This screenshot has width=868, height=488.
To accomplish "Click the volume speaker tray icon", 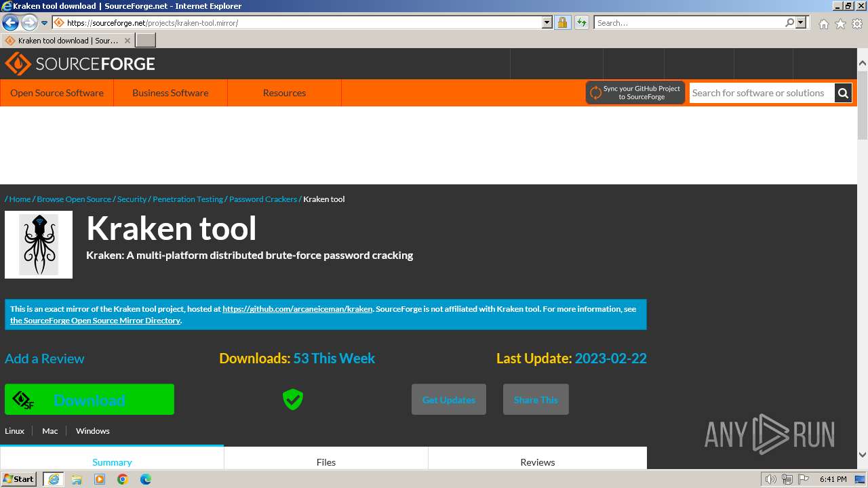I will tap(770, 480).
